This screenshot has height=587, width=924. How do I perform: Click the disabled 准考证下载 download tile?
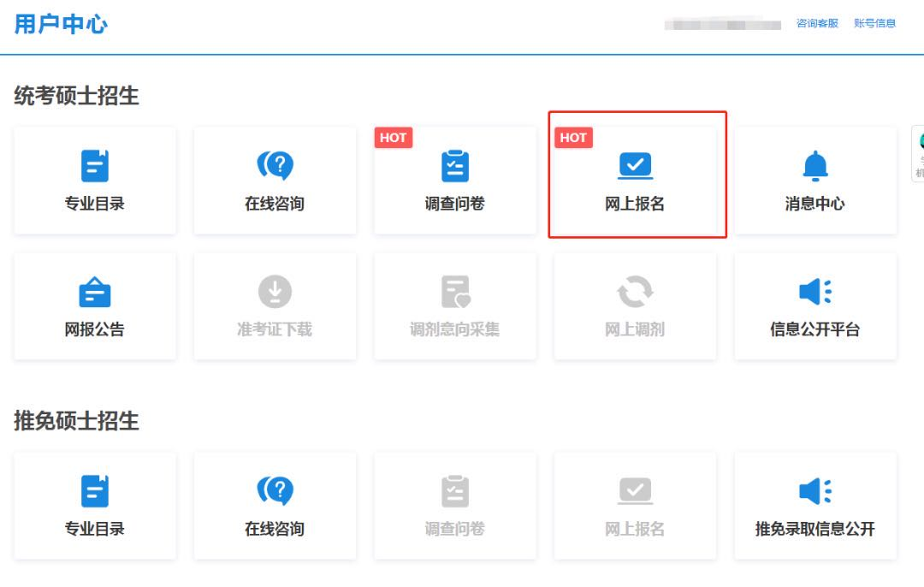coord(274,306)
